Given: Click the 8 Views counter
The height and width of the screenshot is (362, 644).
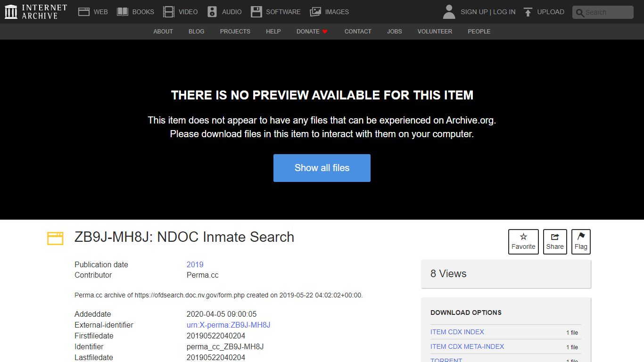Looking at the screenshot, I should (x=448, y=274).
